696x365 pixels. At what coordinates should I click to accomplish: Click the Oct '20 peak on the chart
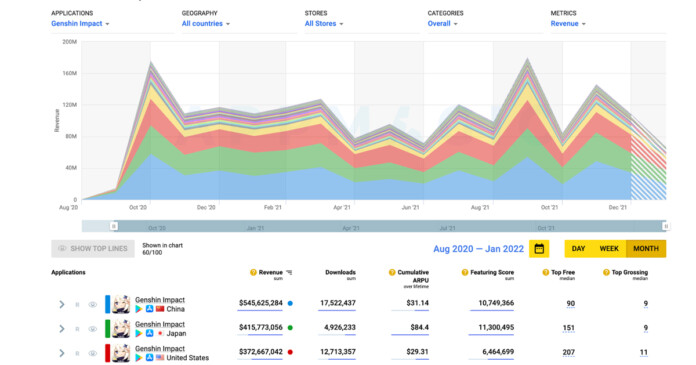151,62
